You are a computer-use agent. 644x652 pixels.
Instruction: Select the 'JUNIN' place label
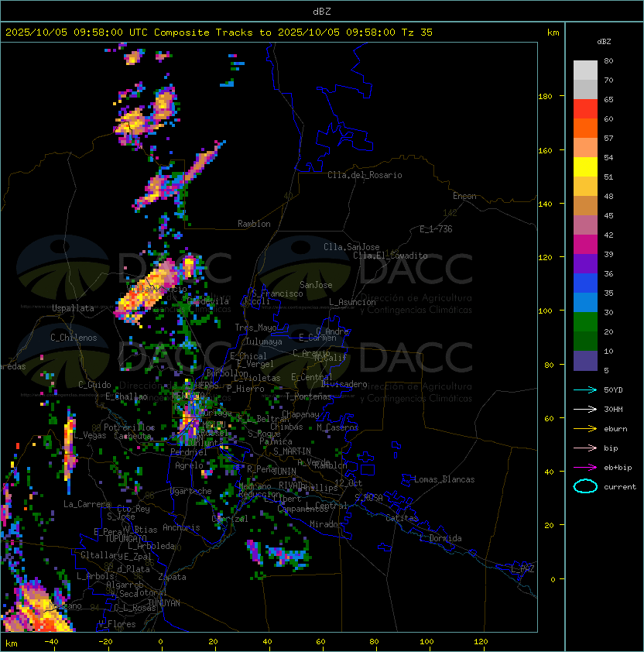pos(284,471)
